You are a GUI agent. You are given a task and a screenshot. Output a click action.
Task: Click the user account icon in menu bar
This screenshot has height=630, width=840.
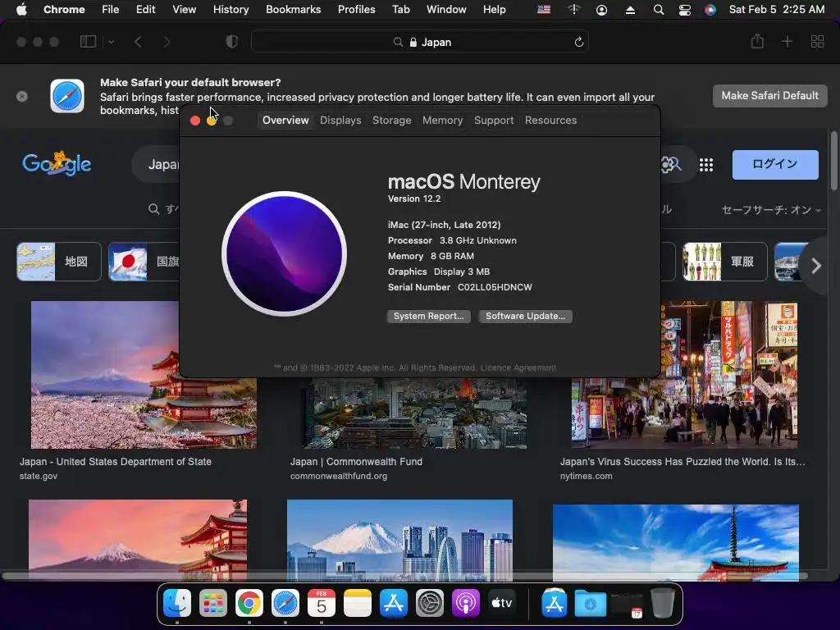coord(601,10)
